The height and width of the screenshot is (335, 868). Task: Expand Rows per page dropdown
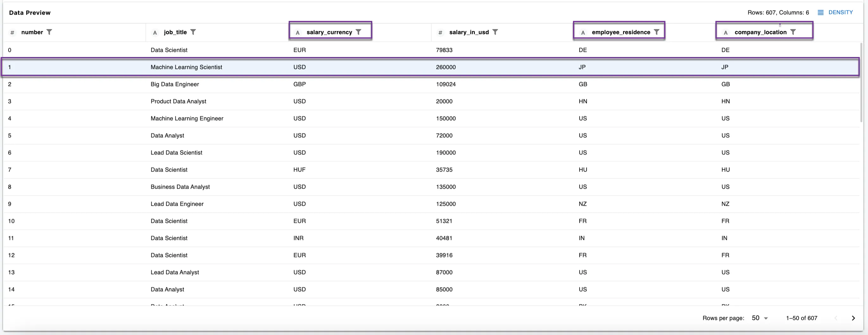tap(759, 318)
